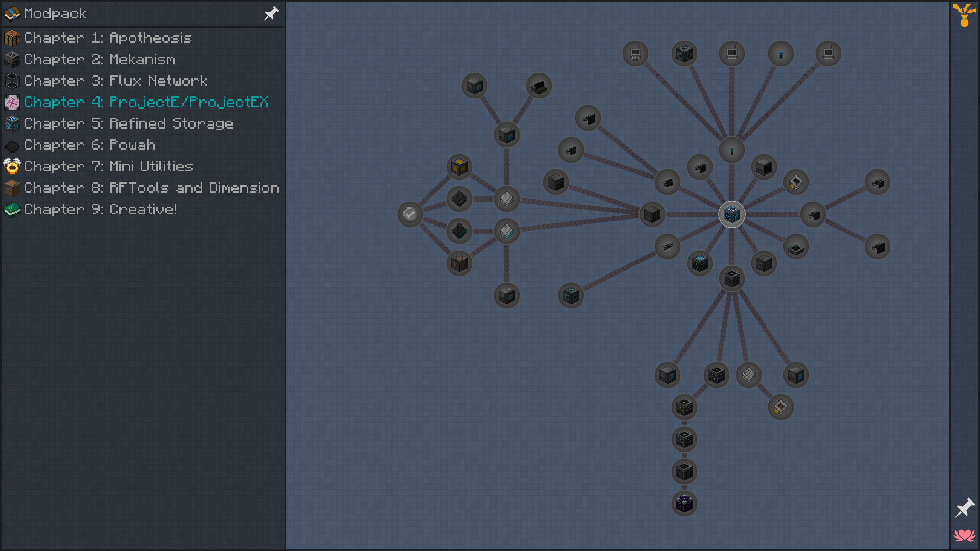Click the orange emblem at top right
This screenshot has width=980, height=551.
(x=964, y=15)
